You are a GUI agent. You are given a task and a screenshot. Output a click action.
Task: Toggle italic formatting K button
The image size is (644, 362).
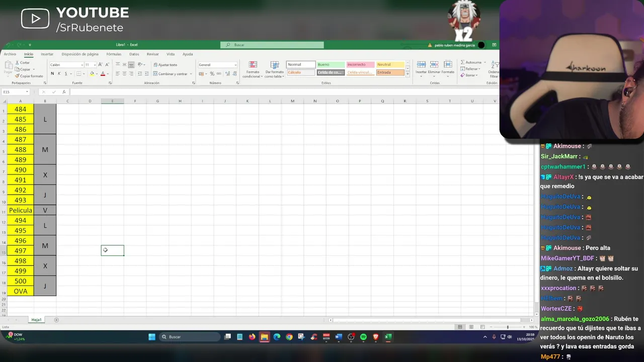click(59, 73)
